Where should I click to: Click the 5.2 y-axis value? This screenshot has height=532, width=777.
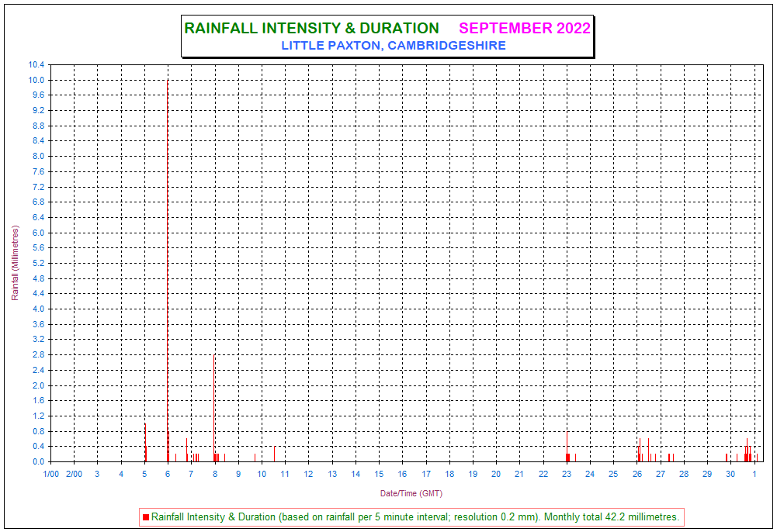(x=38, y=263)
